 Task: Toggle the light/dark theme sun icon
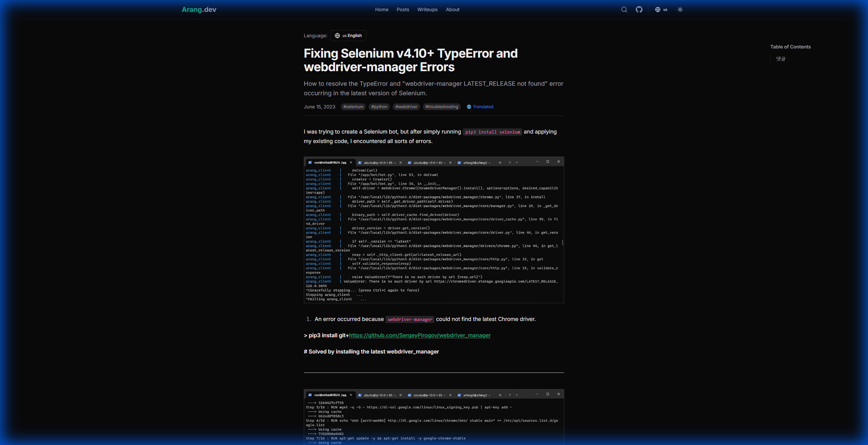[x=680, y=9]
